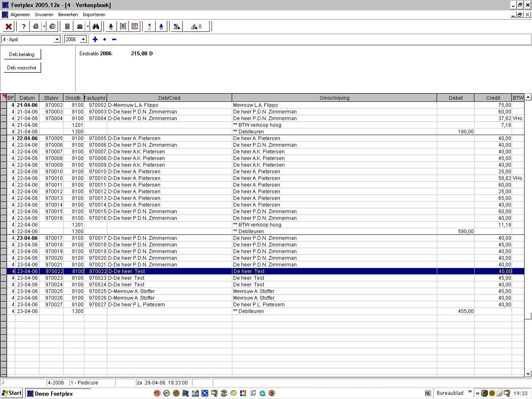Open help with the question mark icon
The image size is (532, 399).
(24, 27)
